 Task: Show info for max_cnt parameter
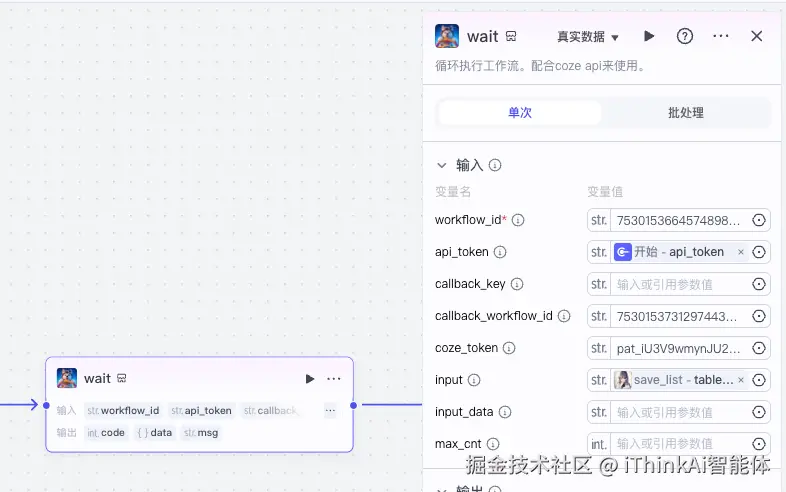(493, 444)
